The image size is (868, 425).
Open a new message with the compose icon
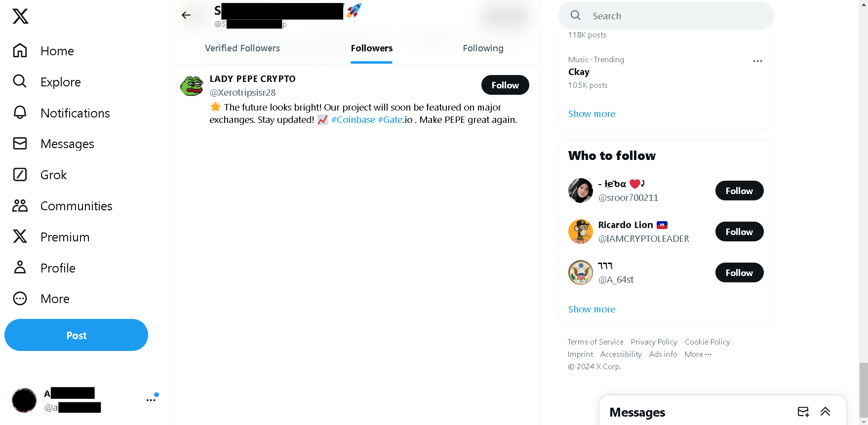coord(803,411)
